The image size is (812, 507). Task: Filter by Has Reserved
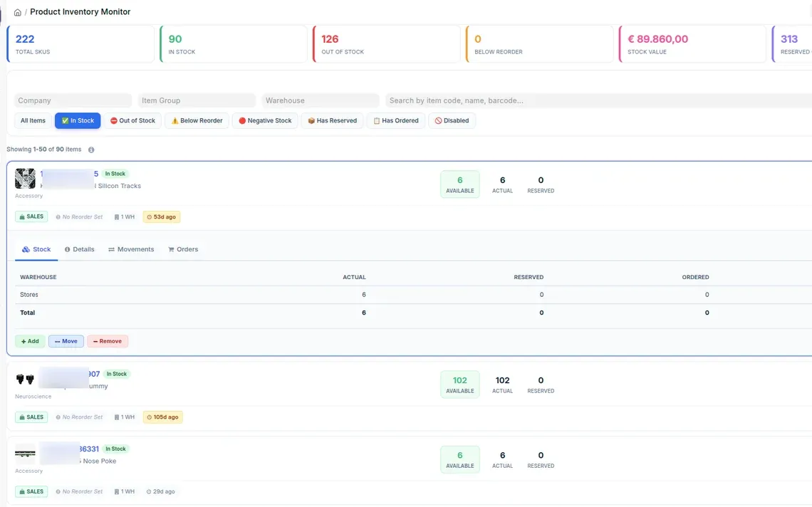333,120
